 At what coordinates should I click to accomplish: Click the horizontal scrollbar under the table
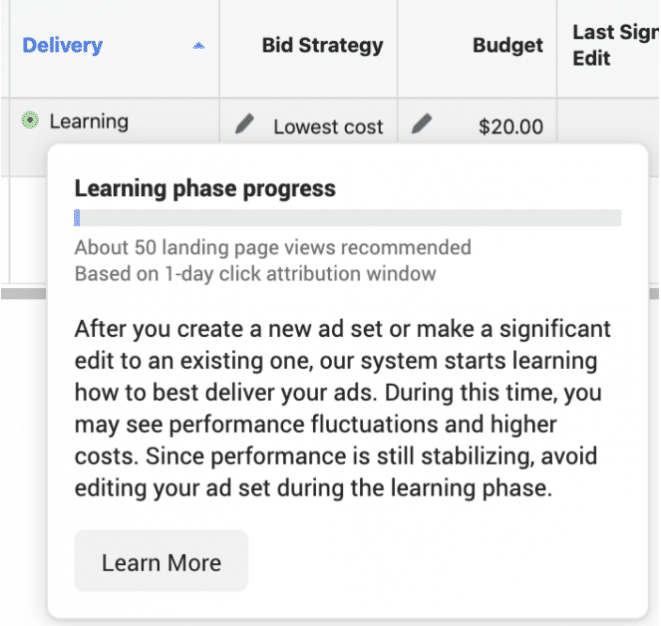click(x=24, y=293)
